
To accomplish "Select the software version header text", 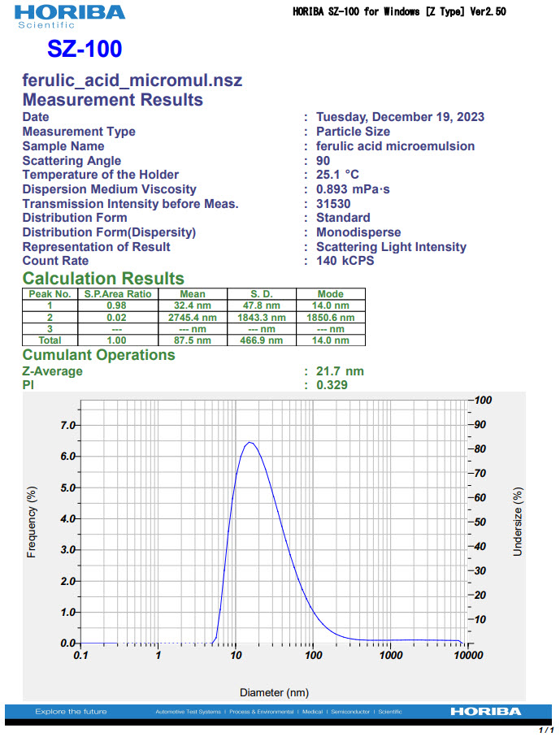I will point(399,11).
